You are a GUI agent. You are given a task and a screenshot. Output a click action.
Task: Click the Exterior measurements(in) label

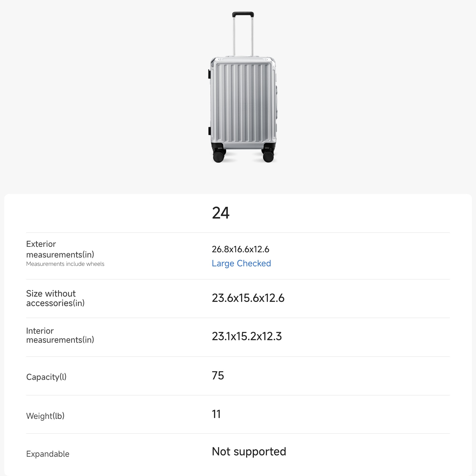(60, 249)
